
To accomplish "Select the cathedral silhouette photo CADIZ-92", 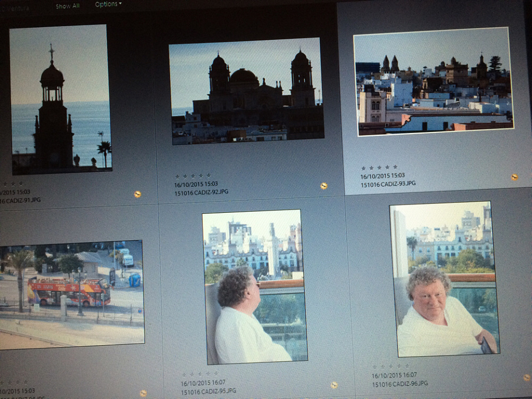I will [246, 91].
